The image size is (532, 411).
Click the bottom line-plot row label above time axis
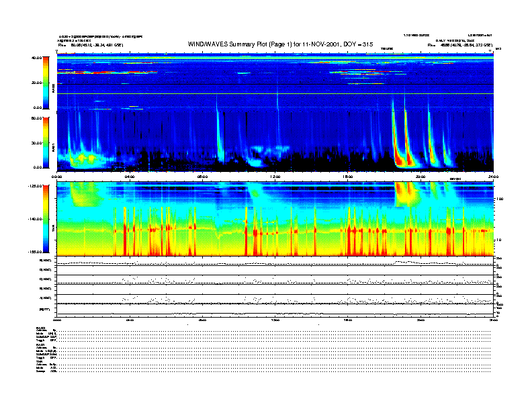tap(44, 310)
